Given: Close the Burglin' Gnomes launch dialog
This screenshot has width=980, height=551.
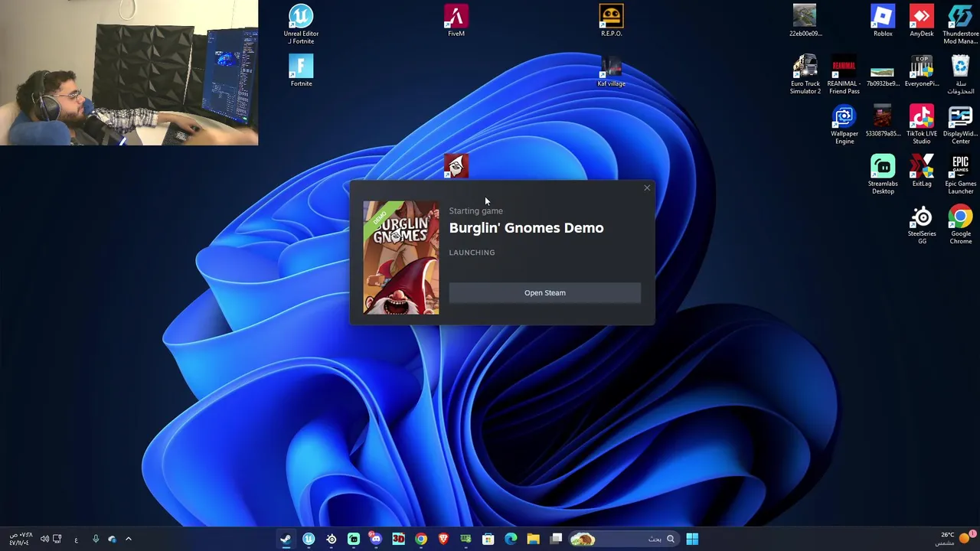Looking at the screenshot, I should [647, 188].
